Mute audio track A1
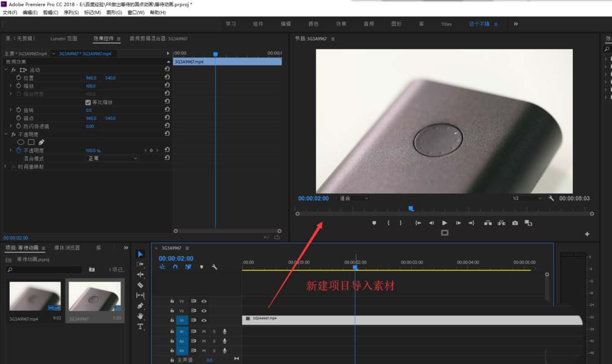This screenshot has height=364, width=612. tap(204, 331)
